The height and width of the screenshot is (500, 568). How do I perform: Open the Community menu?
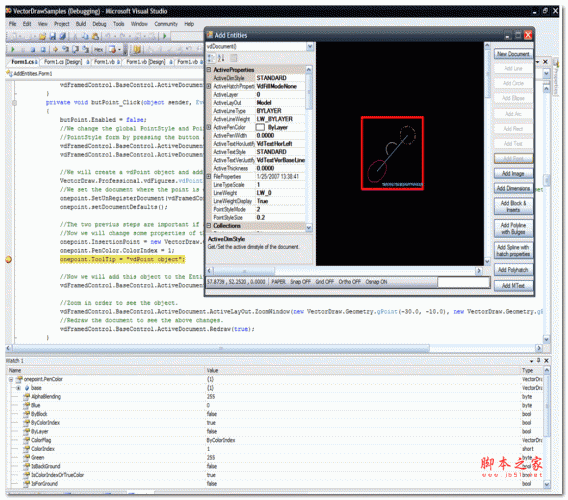tap(166, 24)
